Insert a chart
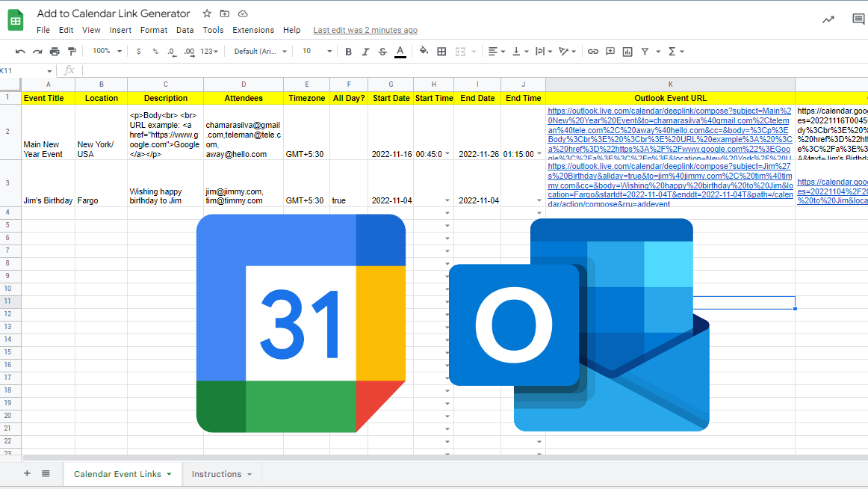The width and height of the screenshot is (868, 489). 627,52
